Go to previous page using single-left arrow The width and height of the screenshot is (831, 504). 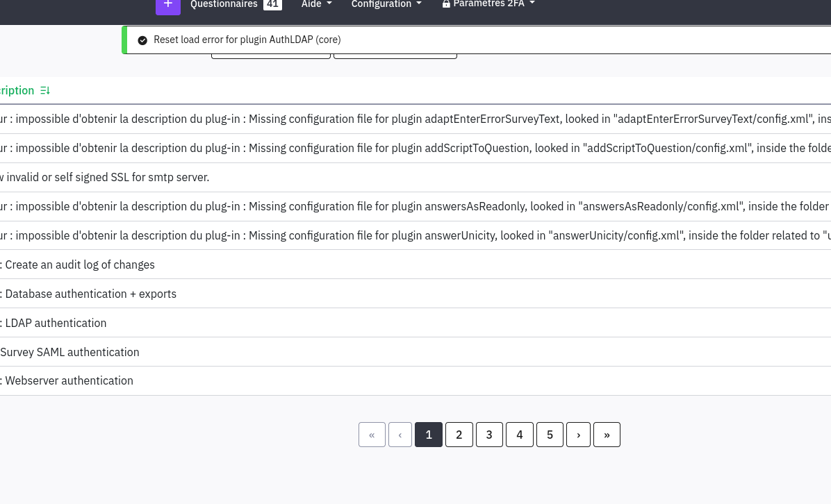point(400,435)
